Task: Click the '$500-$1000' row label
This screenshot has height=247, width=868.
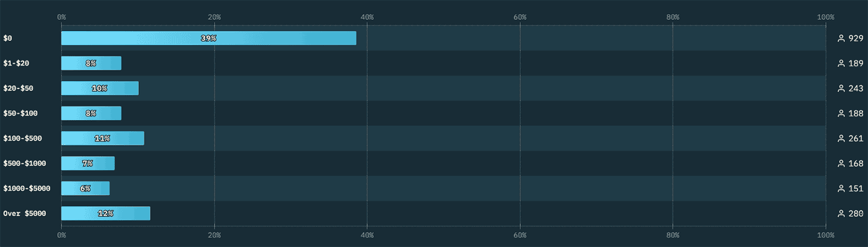Action: pos(25,163)
